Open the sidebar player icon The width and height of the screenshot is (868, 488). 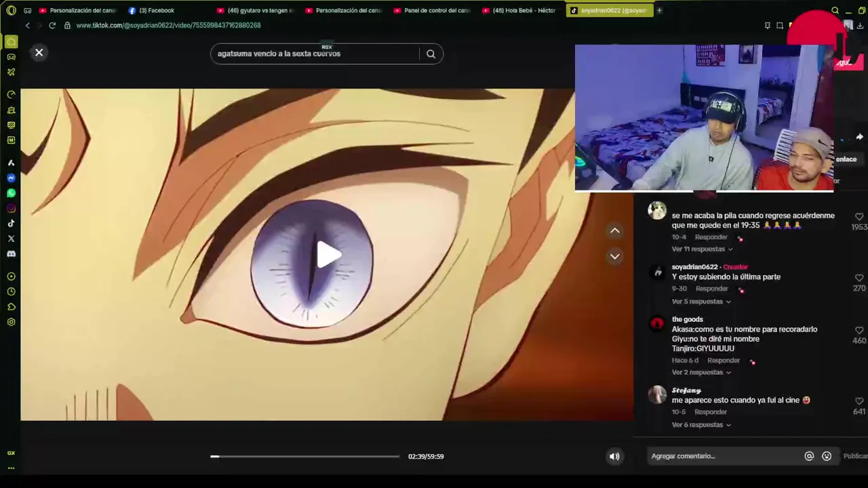(11, 277)
